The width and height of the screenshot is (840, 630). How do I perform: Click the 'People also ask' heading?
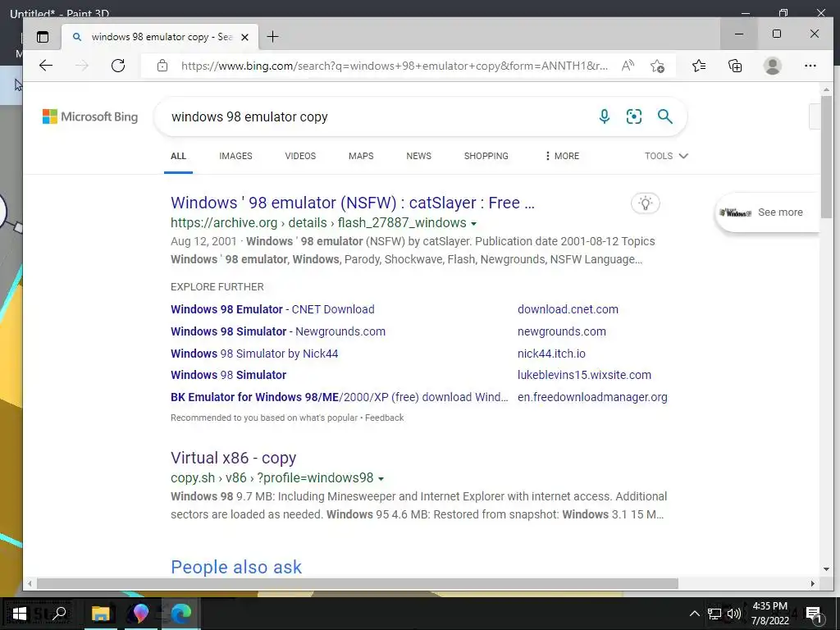coord(236,567)
